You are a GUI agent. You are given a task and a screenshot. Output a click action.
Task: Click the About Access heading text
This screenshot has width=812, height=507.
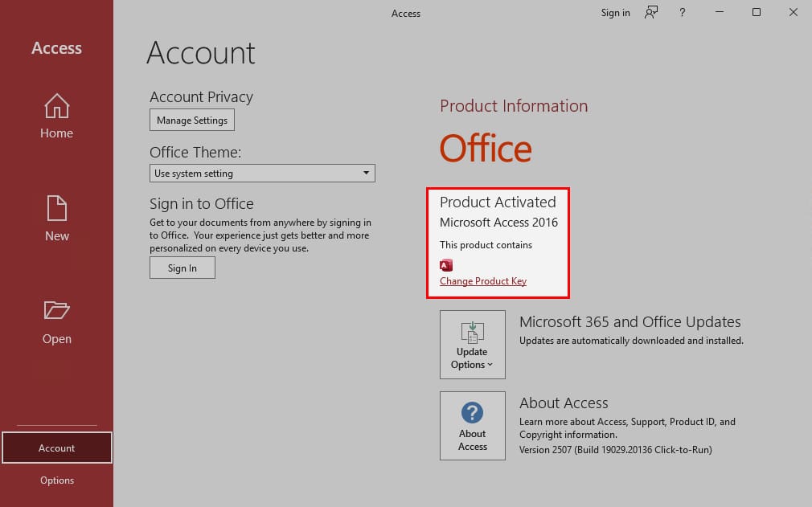coord(564,403)
